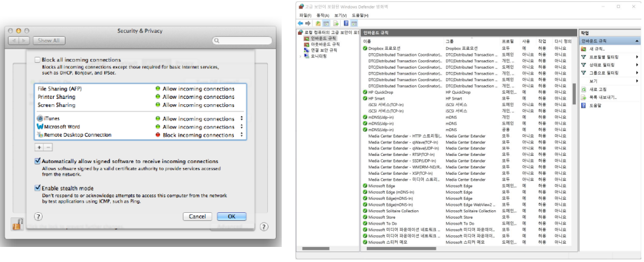Enable Block all incoming connections checkbox
The image size is (644, 262).
[x=37, y=60]
